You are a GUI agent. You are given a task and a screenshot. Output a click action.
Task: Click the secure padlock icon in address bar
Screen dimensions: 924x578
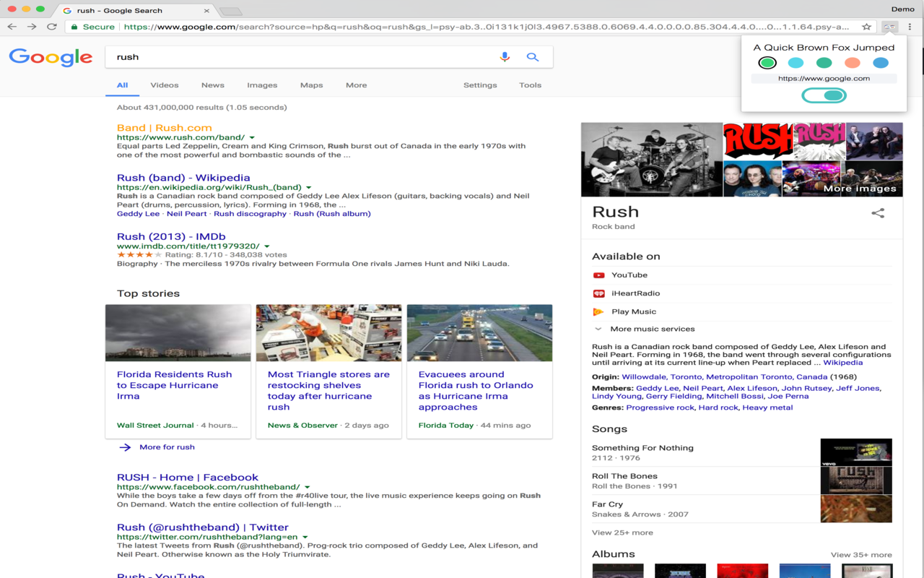[74, 27]
